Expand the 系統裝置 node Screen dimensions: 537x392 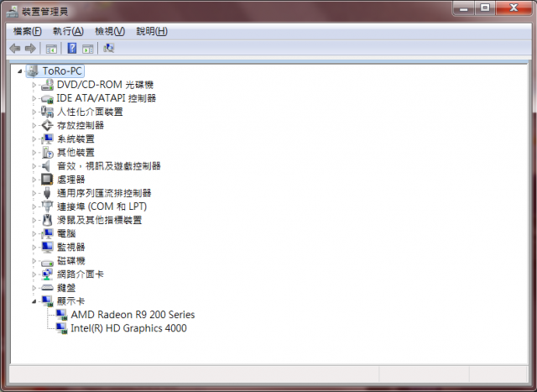coord(34,139)
